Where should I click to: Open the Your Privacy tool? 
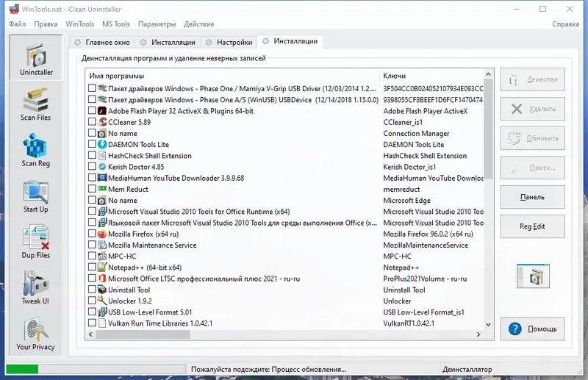pyautogui.click(x=35, y=334)
